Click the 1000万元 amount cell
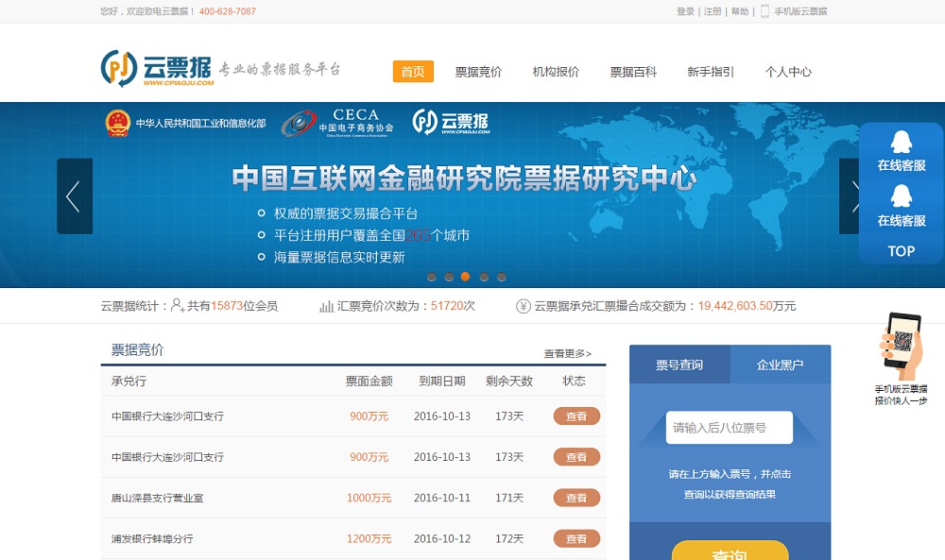945x560 pixels. click(369, 498)
